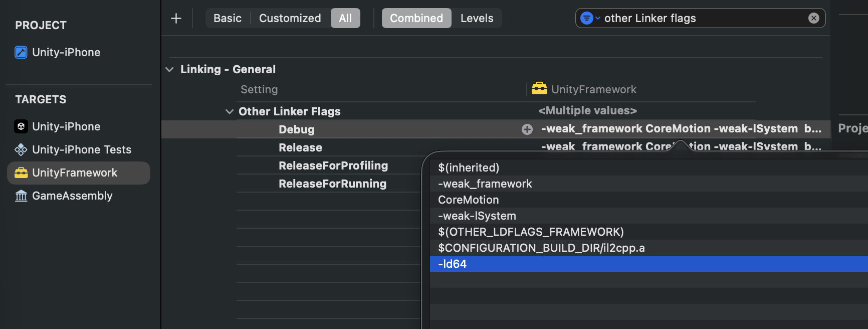Click the plus button on Debug row
868x329 pixels.
click(527, 129)
